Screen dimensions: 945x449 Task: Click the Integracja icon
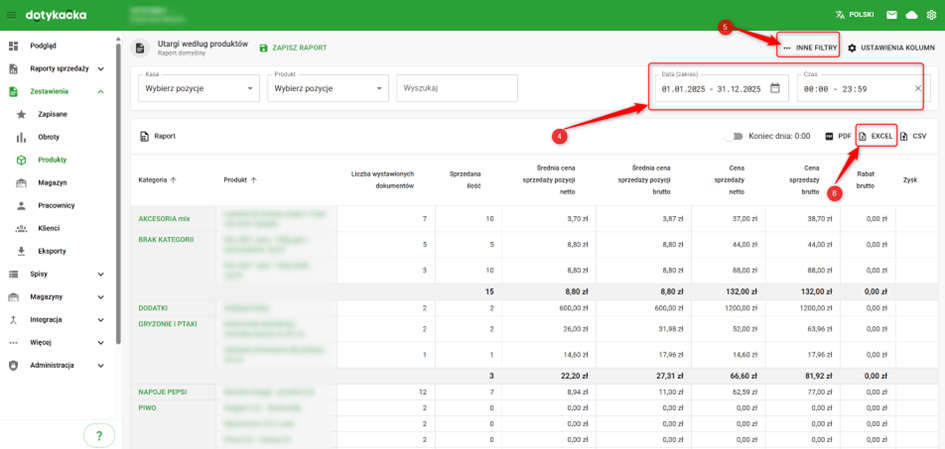pos(14,319)
